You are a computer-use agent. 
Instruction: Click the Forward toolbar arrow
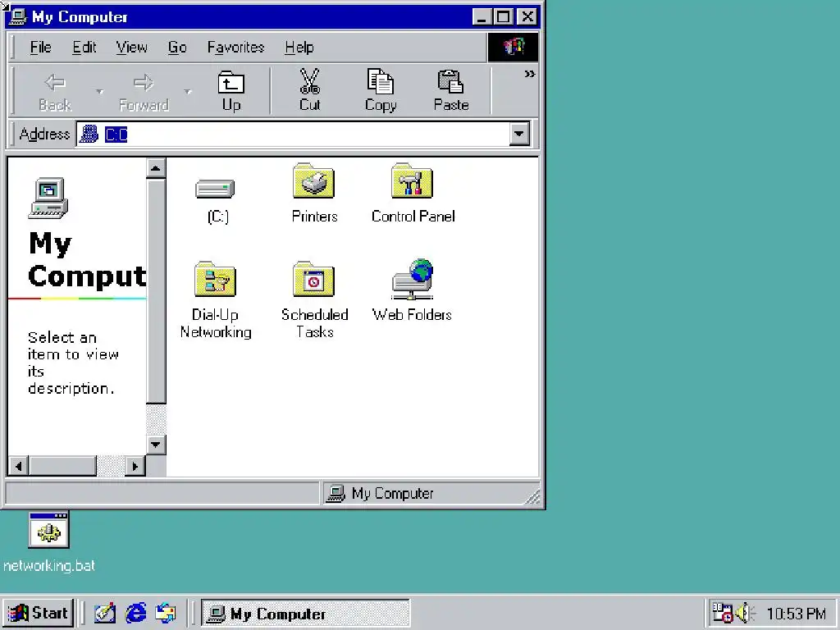pos(144,90)
